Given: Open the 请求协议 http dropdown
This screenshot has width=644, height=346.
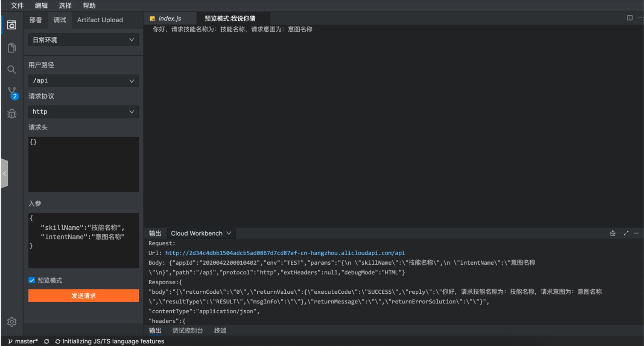Looking at the screenshot, I should coord(84,112).
